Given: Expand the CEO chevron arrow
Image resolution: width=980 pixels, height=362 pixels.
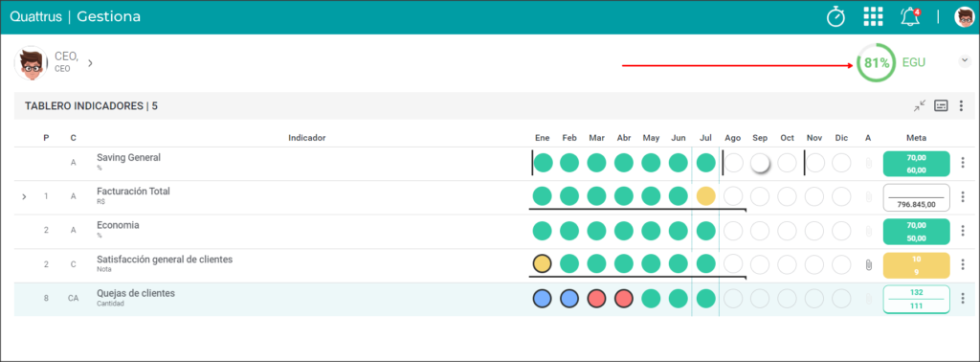Looking at the screenshot, I should [x=90, y=63].
